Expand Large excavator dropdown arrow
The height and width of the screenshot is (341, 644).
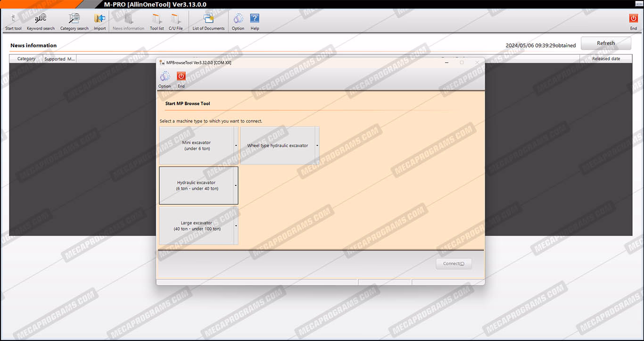tap(236, 226)
